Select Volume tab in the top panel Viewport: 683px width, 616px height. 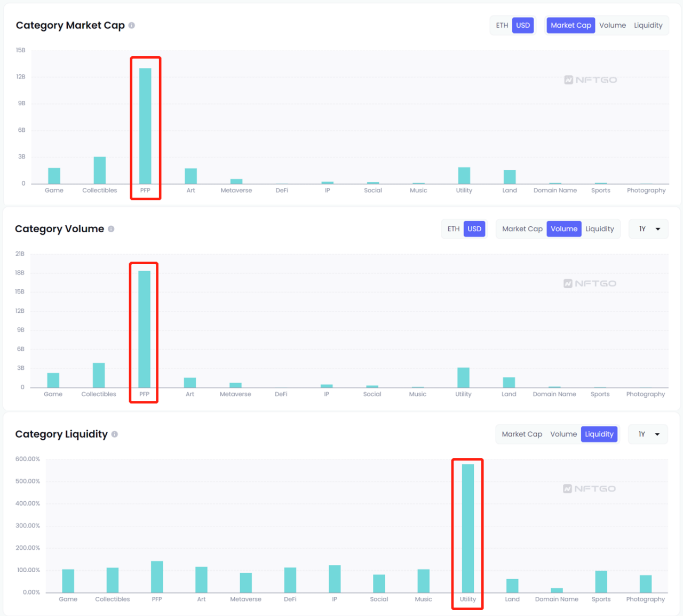click(x=612, y=25)
